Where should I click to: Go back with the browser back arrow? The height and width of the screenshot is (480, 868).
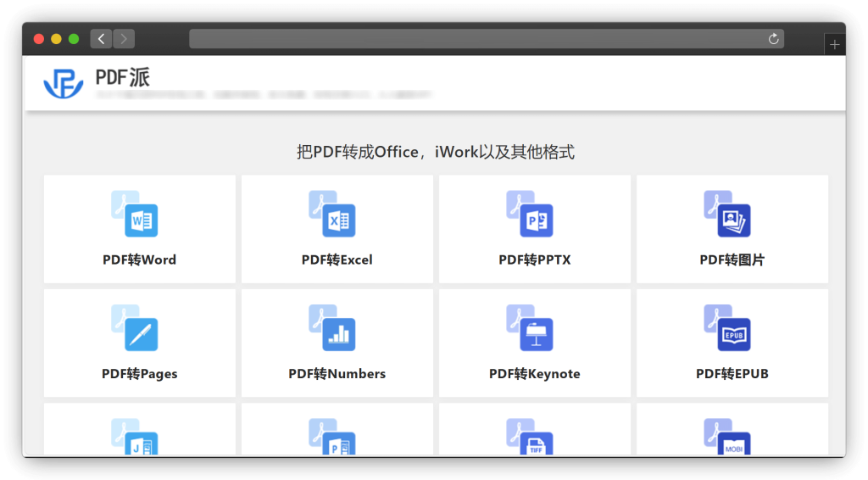coord(102,39)
